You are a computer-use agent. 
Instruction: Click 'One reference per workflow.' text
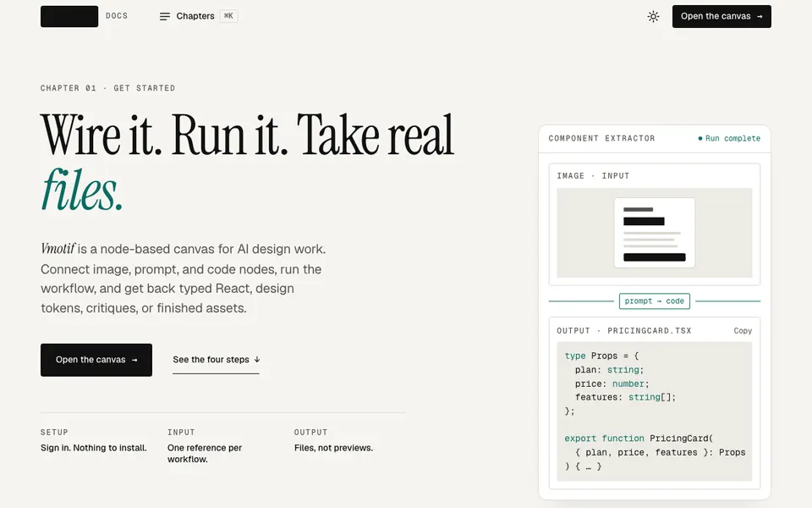[x=205, y=454]
